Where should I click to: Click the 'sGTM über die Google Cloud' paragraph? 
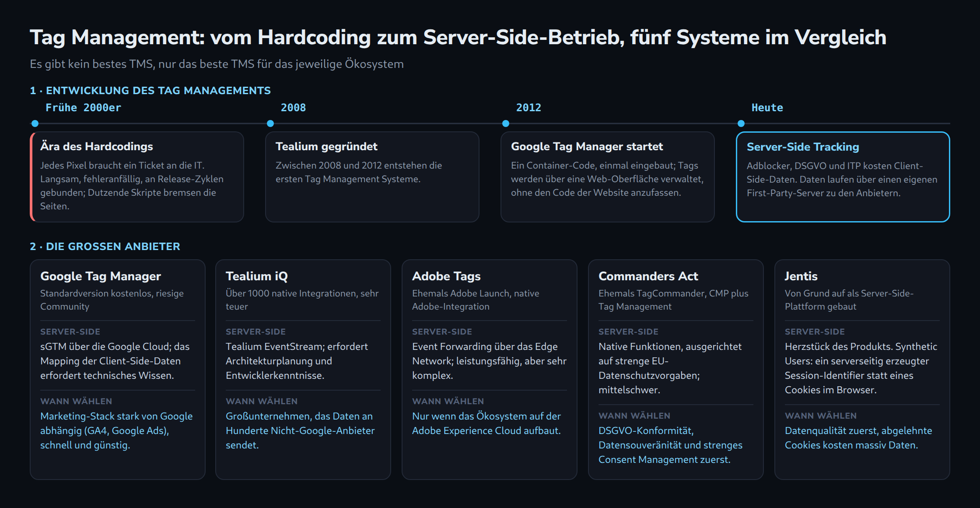point(115,361)
